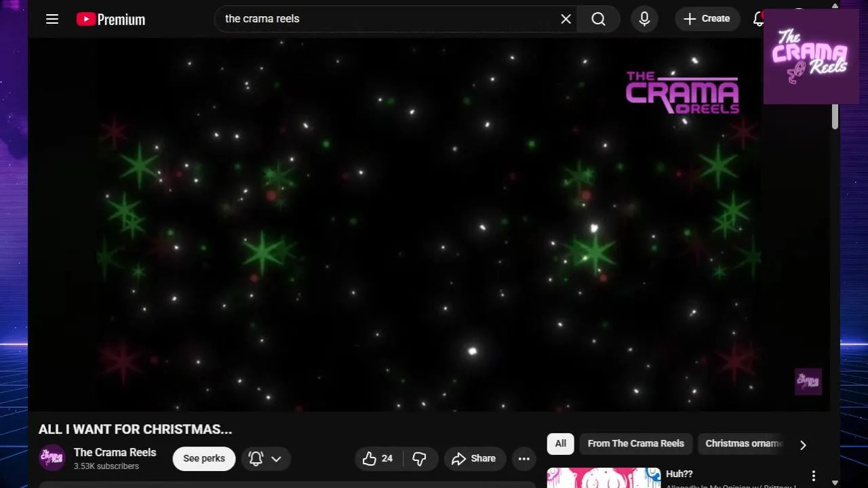Click the channel watermark in the video player
Screen dimensions: 868x488
coord(808,382)
